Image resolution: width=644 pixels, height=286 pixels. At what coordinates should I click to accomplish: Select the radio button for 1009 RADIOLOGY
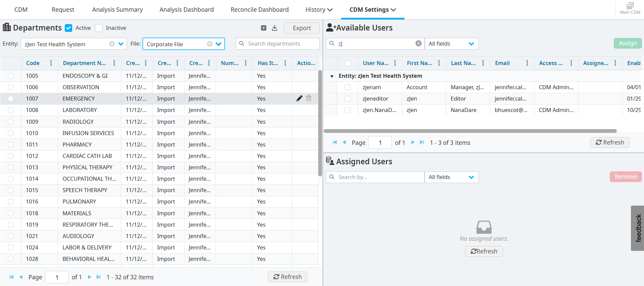(11, 122)
